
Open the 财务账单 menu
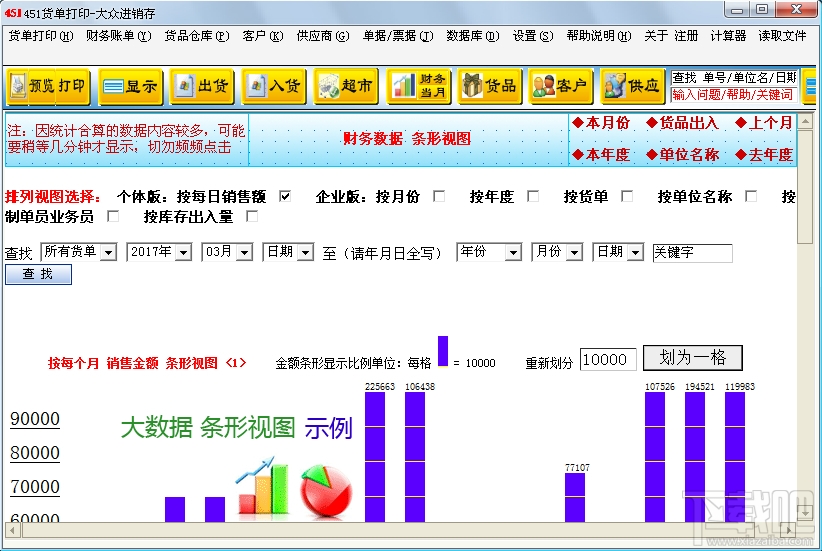[x=118, y=36]
